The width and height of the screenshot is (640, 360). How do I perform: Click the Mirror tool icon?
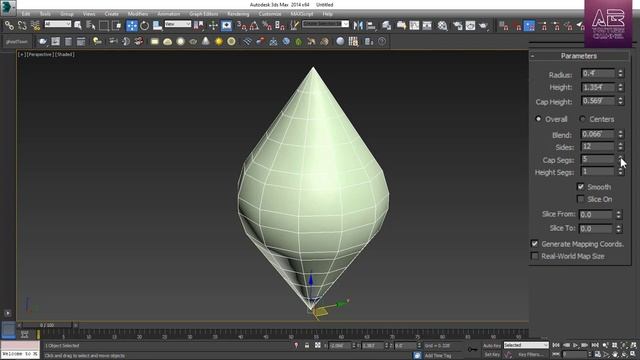tap(358, 26)
